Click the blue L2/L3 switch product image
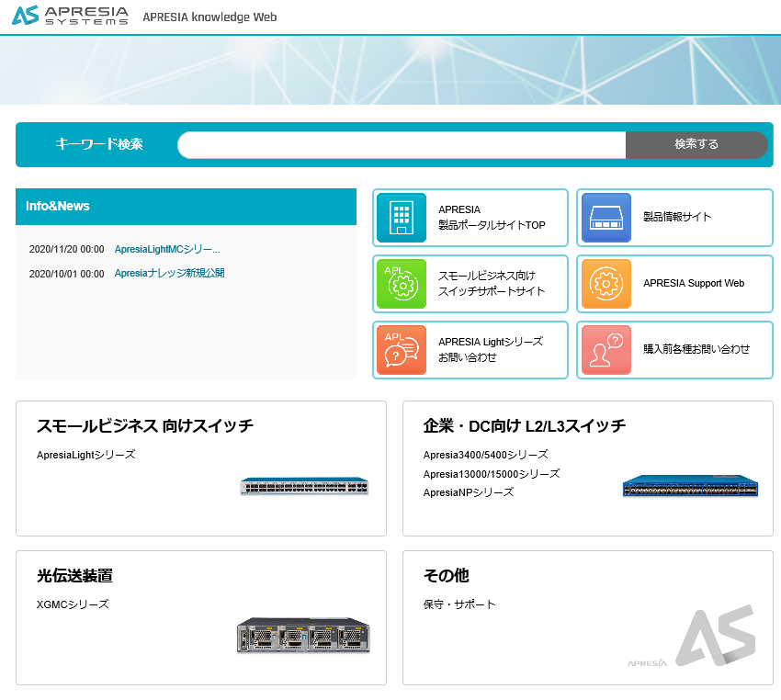The width and height of the screenshot is (781, 700). click(x=690, y=486)
